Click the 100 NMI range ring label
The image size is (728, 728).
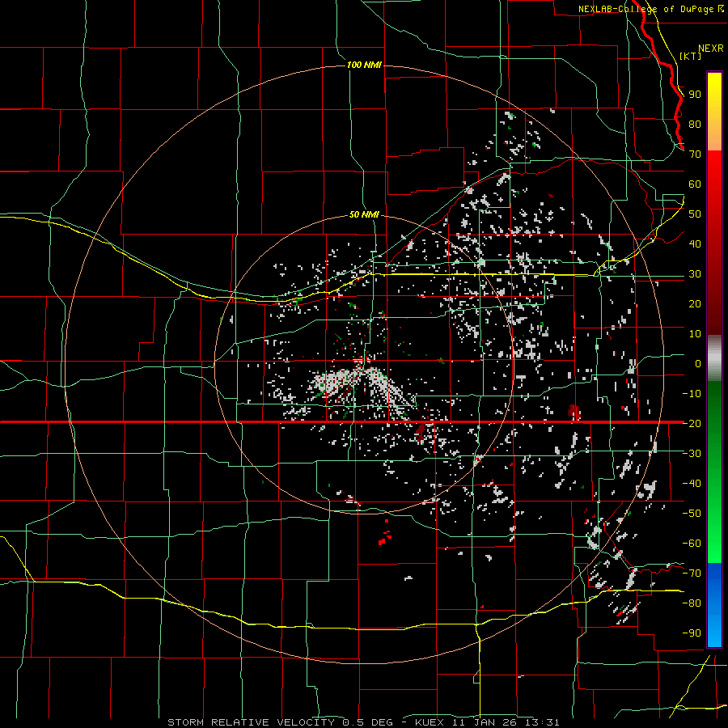364,65
